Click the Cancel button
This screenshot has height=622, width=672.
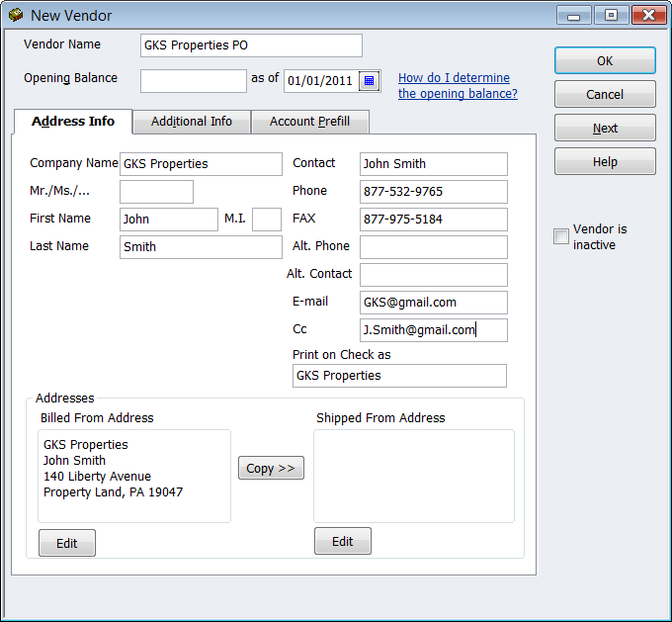point(605,95)
